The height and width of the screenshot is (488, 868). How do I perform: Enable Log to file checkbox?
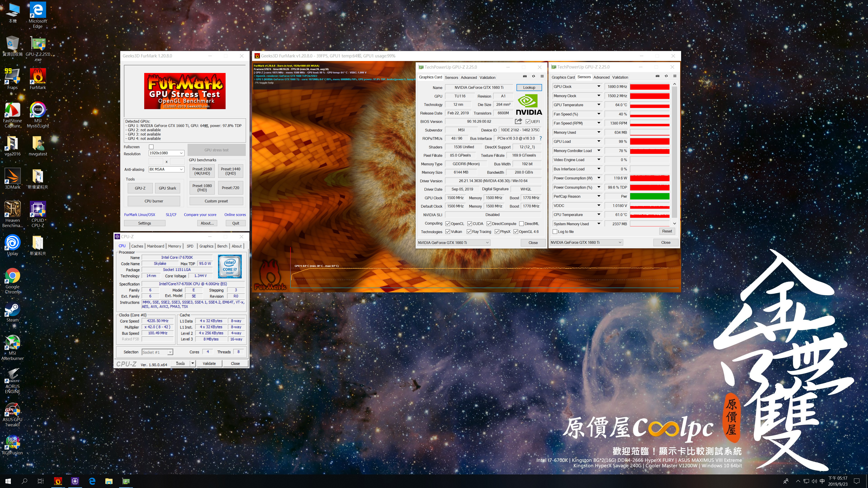(x=555, y=232)
